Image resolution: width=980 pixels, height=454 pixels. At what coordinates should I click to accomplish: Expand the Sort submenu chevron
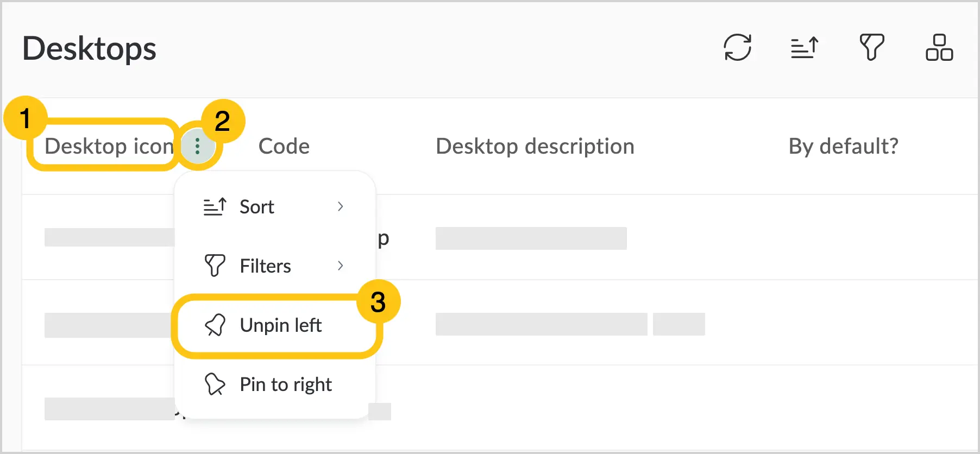[341, 207]
